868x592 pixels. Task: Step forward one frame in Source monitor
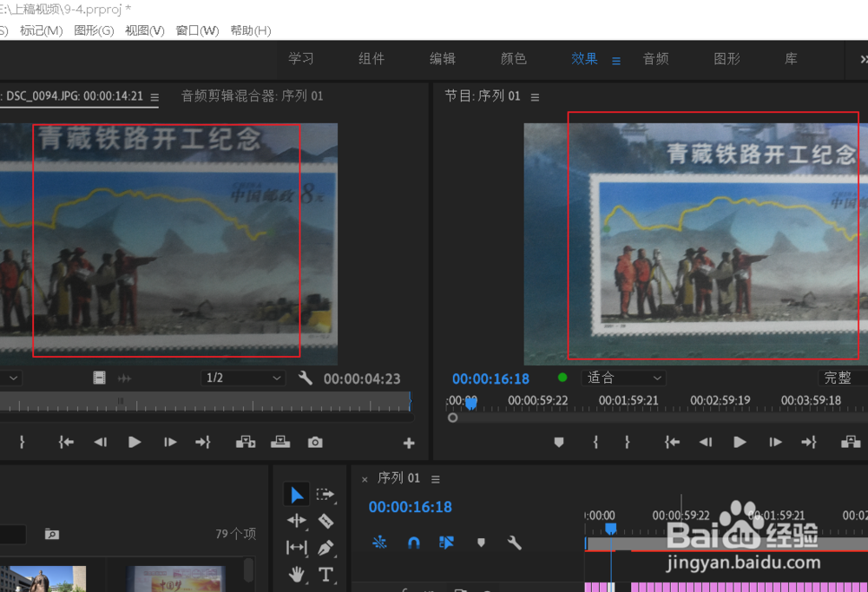(x=170, y=442)
